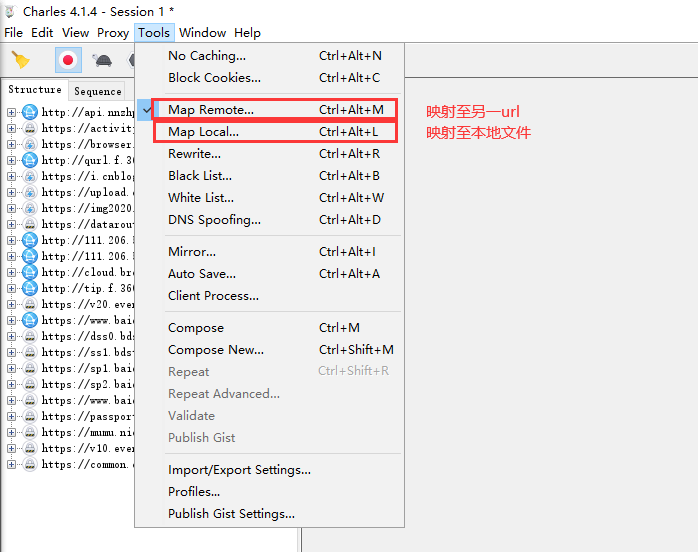Open White List... settings

click(269, 198)
